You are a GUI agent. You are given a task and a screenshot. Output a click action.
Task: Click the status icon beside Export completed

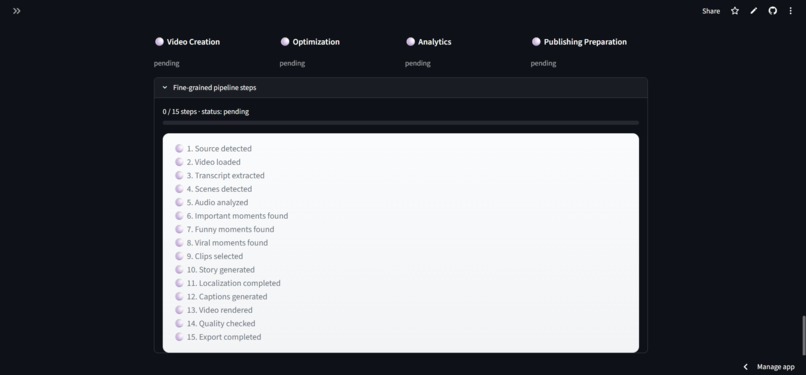click(x=179, y=336)
